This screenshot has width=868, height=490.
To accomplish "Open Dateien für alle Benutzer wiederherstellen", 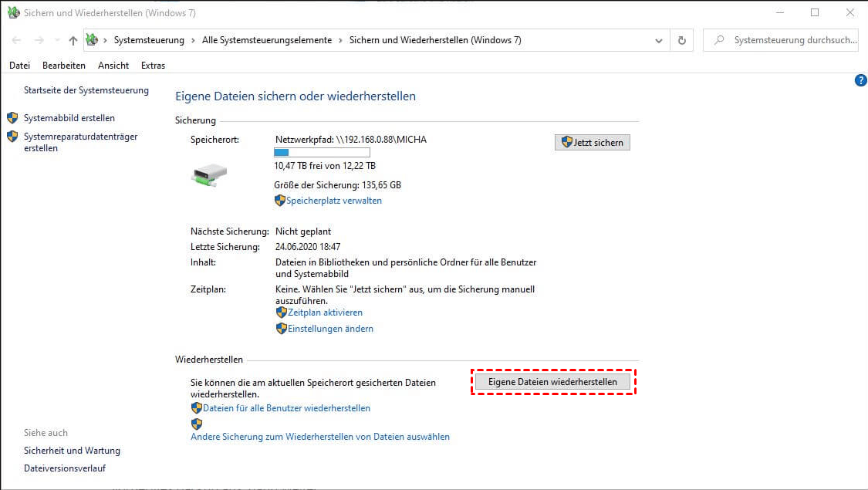I will tap(287, 408).
